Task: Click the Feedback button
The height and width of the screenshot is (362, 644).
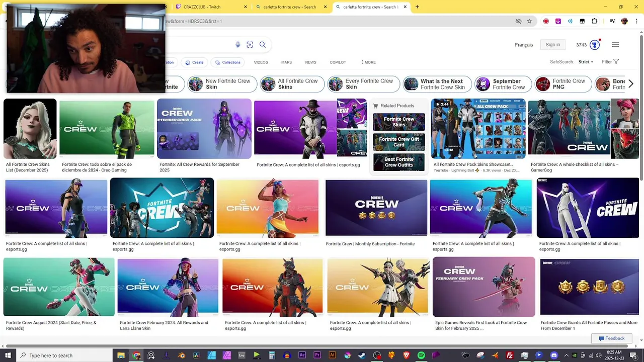Action: pos(612,338)
